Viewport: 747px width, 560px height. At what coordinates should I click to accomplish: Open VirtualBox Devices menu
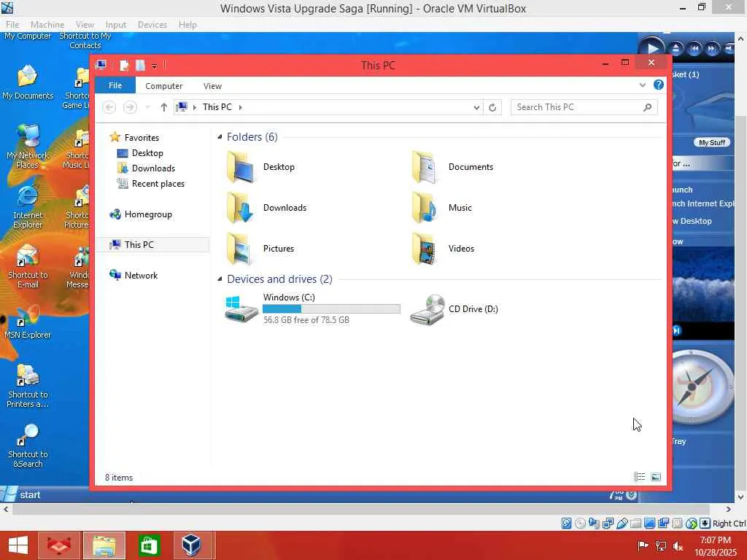coord(152,25)
